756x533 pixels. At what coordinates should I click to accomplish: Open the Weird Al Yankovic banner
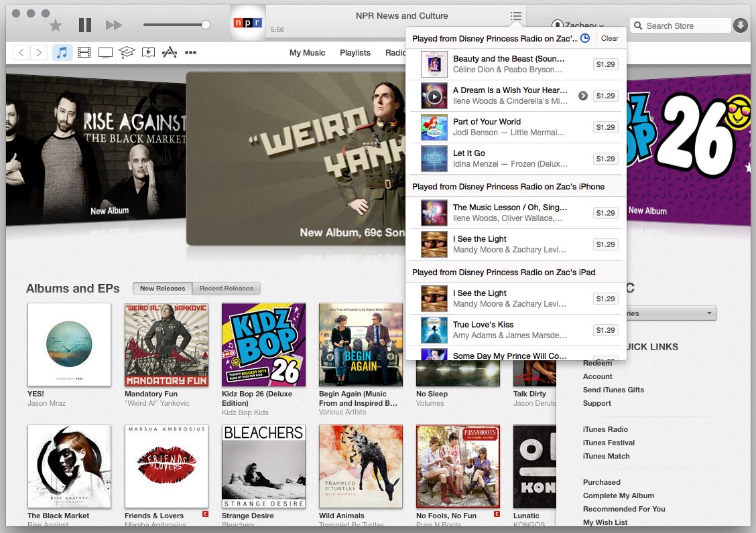pyautogui.click(x=296, y=159)
